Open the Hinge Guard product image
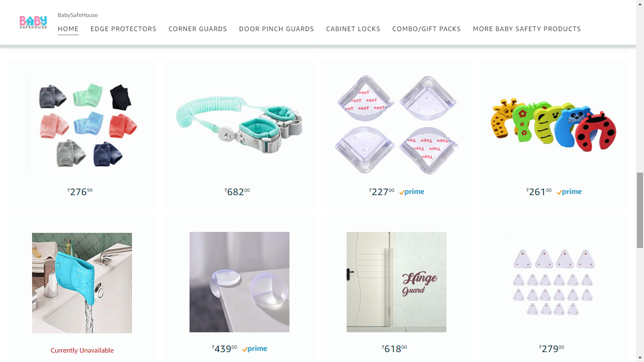 396,282
